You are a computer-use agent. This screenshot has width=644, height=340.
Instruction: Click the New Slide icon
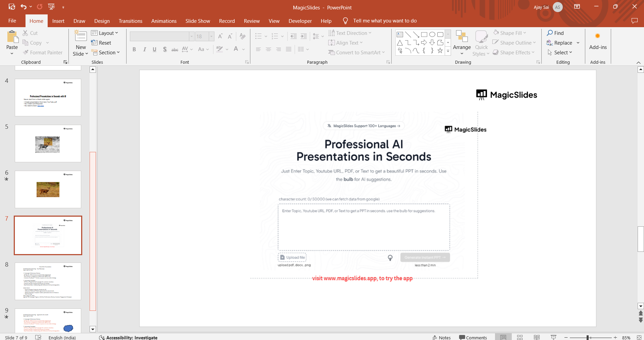point(81,36)
